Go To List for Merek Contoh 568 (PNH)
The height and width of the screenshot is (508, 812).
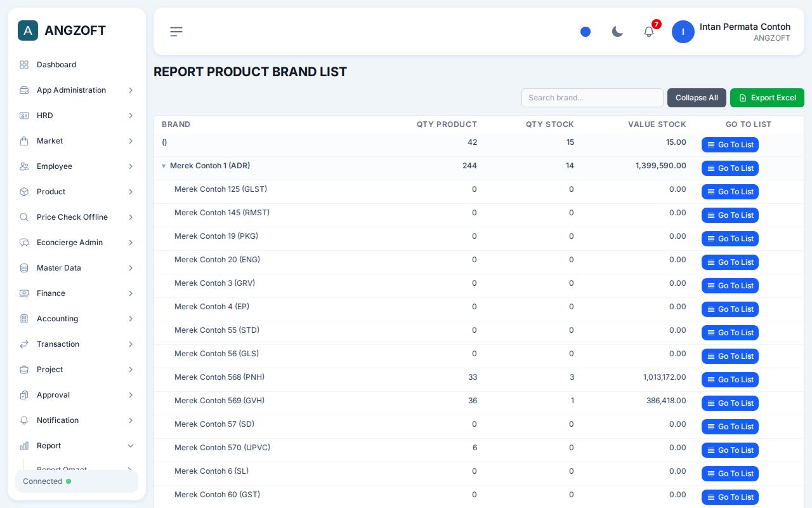[730, 380]
